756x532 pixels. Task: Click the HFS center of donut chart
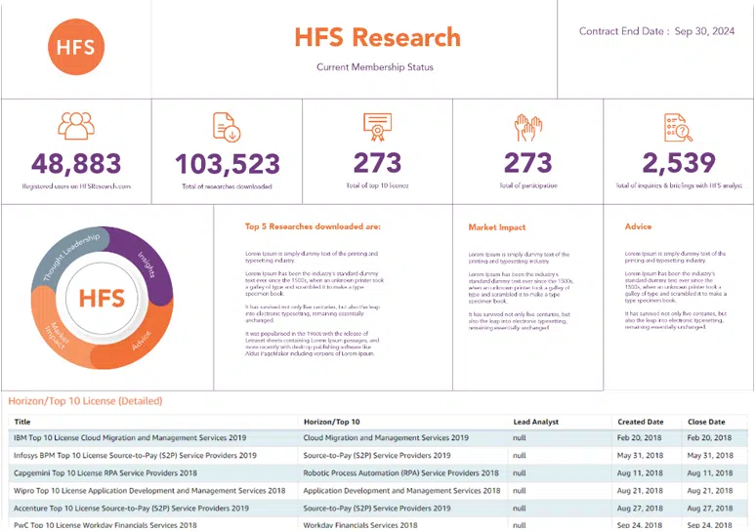click(102, 299)
